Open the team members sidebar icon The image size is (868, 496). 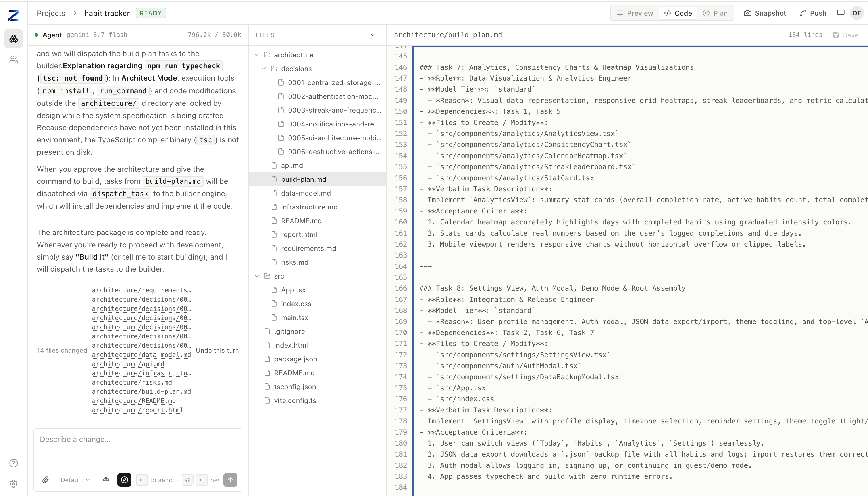[x=13, y=60]
